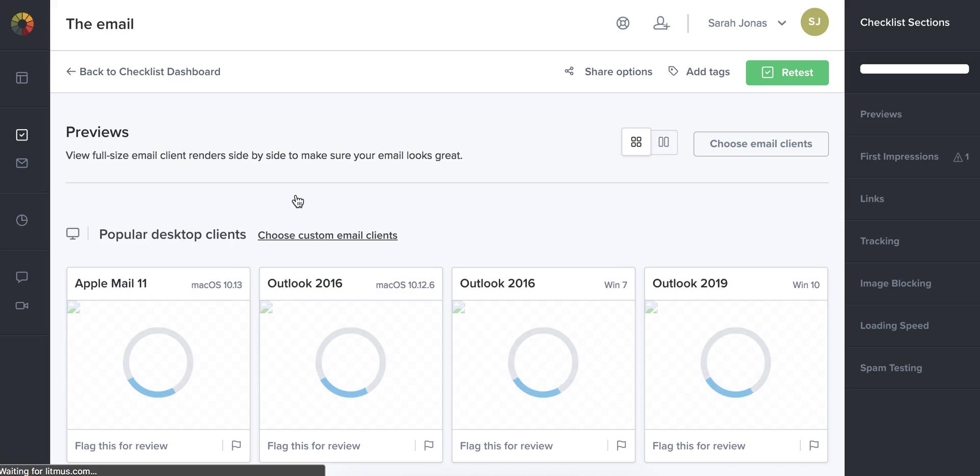The width and height of the screenshot is (980, 476).
Task: Click the video camera sidebar icon
Action: click(x=22, y=305)
